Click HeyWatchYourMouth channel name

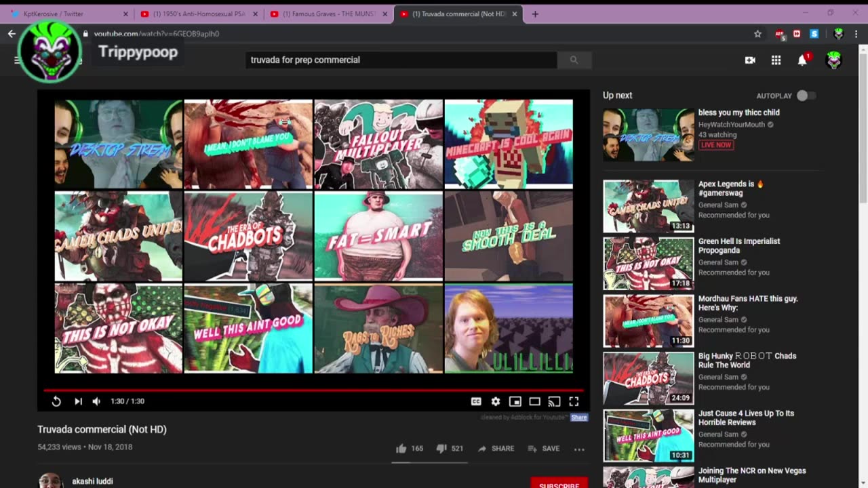pyautogui.click(x=732, y=125)
